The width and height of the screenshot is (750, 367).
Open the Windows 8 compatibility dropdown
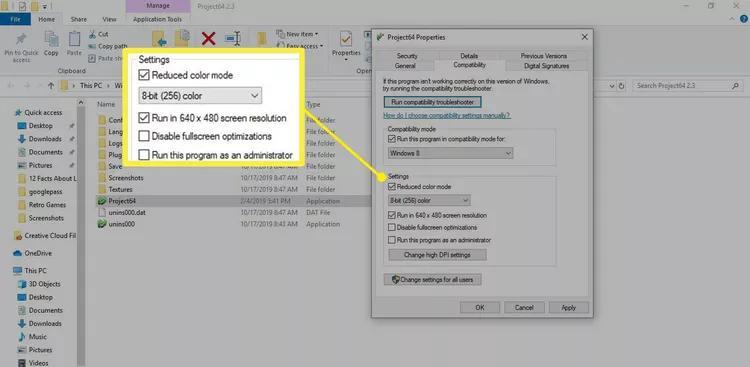coord(450,153)
